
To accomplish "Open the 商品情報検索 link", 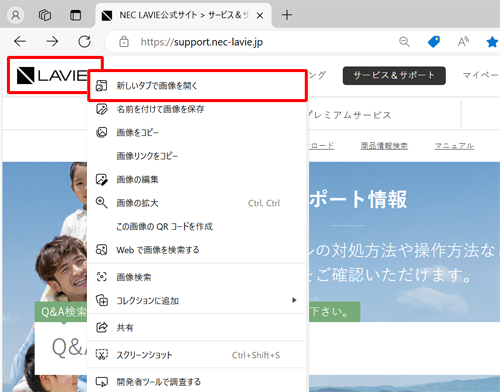I will click(x=384, y=146).
